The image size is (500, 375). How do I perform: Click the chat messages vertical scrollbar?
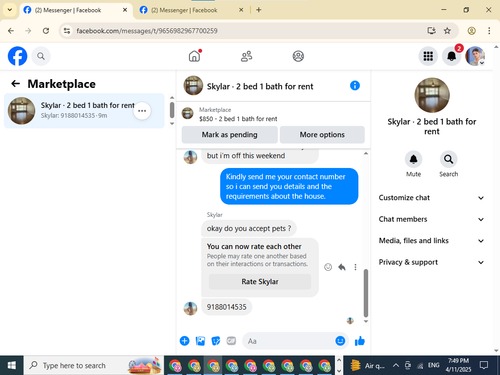[x=366, y=293]
